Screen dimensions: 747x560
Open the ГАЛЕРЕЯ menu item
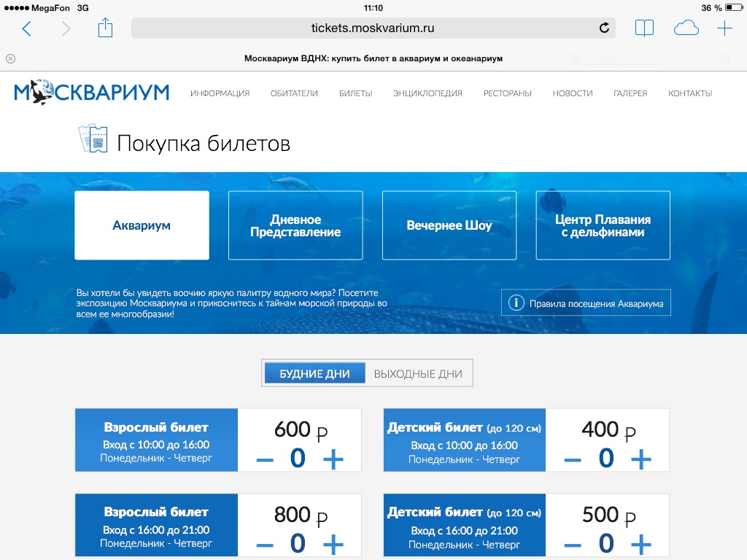click(x=630, y=93)
